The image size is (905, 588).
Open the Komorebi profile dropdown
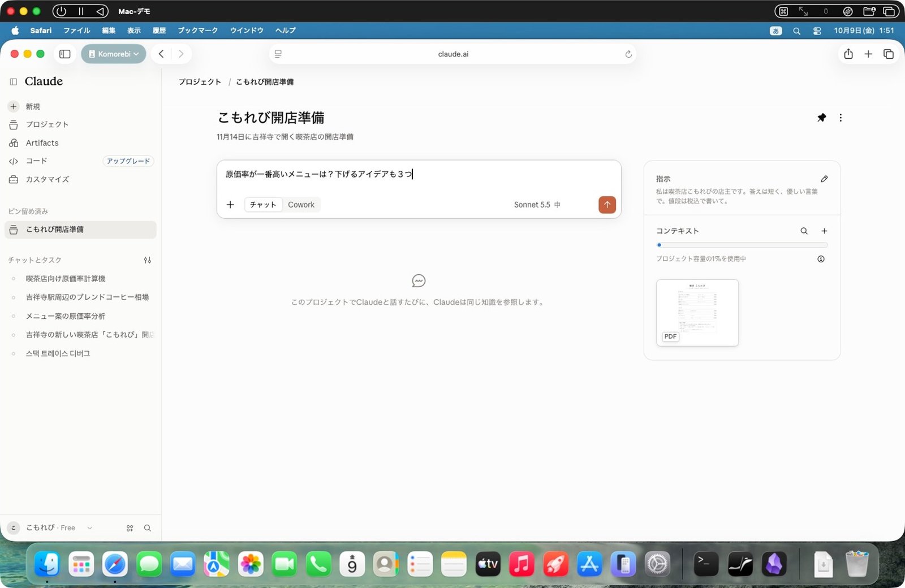tap(114, 54)
